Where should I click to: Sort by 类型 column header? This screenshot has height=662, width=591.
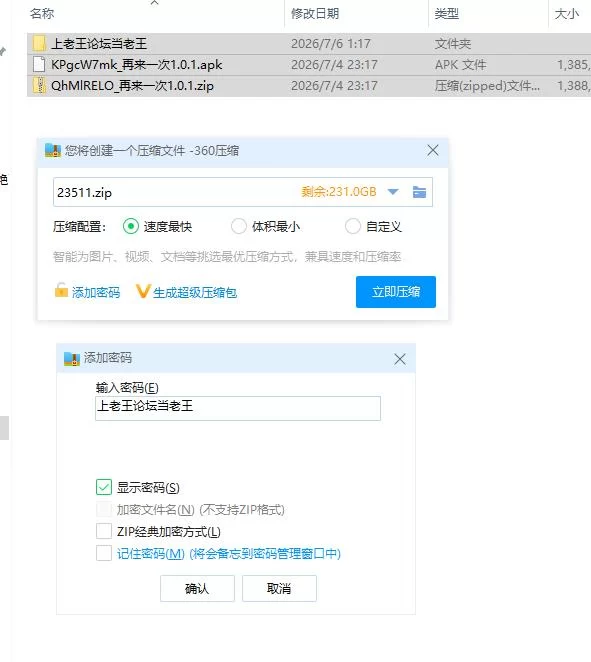tap(447, 14)
